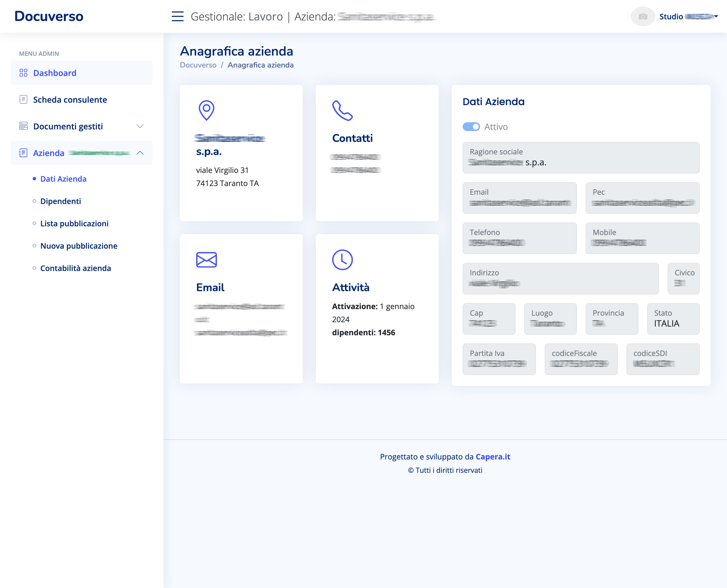The height and width of the screenshot is (588, 727).
Task: Click the location pin icon
Action: click(x=206, y=110)
